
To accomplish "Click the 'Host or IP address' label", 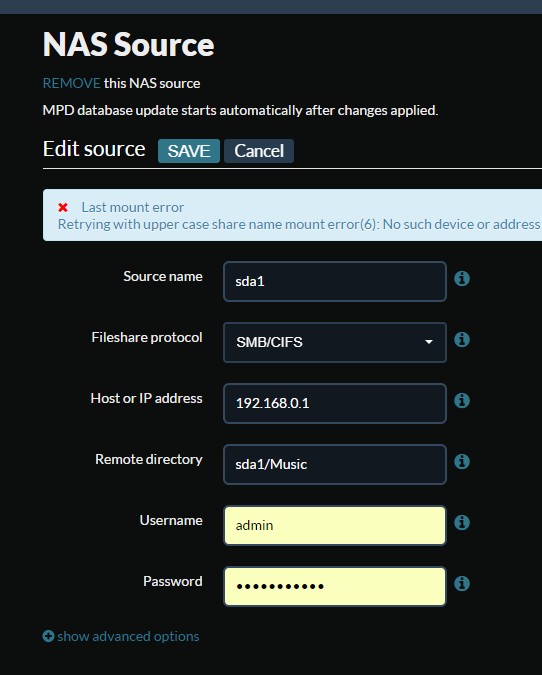I will (x=146, y=398).
